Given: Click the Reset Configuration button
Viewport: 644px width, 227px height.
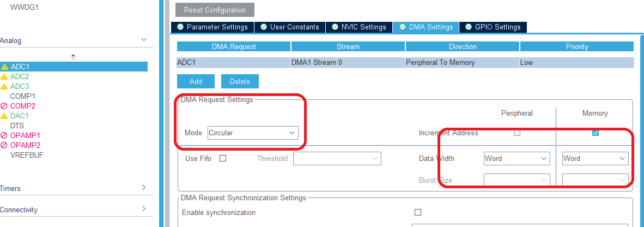Looking at the screenshot, I should (215, 10).
